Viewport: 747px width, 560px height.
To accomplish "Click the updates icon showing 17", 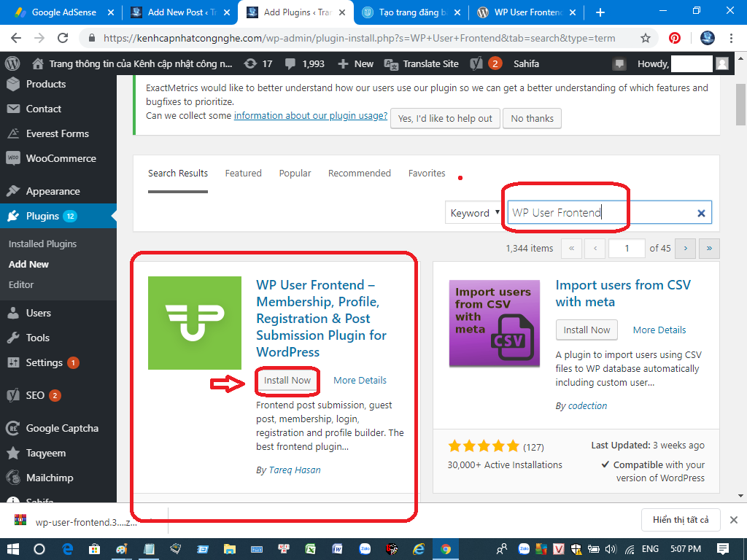I will [x=258, y=63].
